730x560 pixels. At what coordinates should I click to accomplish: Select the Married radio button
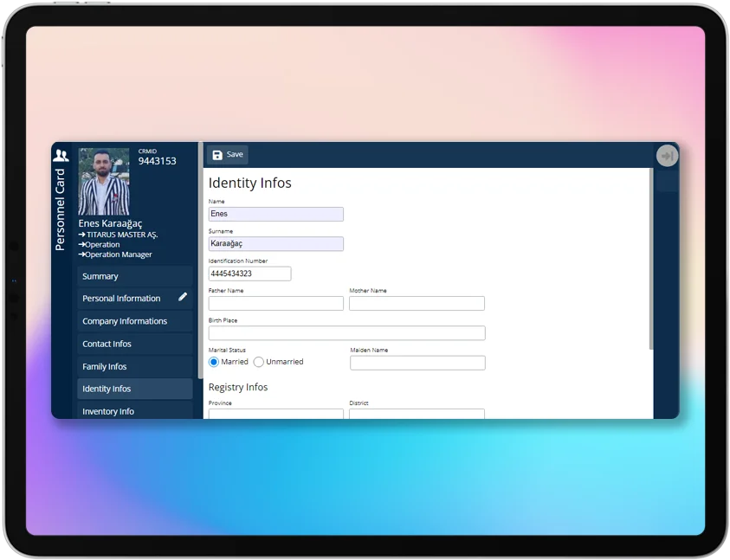click(214, 362)
